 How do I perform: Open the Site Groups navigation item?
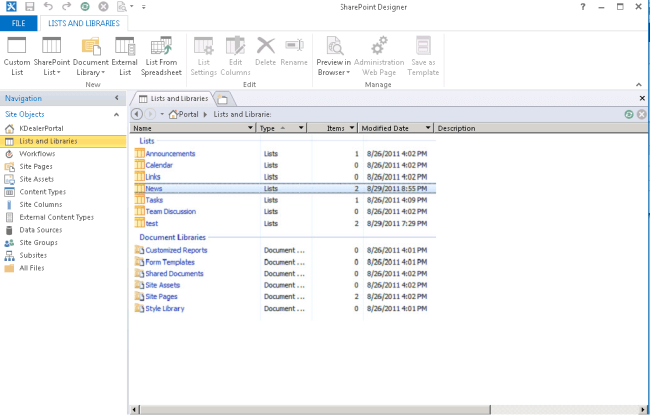(x=38, y=242)
